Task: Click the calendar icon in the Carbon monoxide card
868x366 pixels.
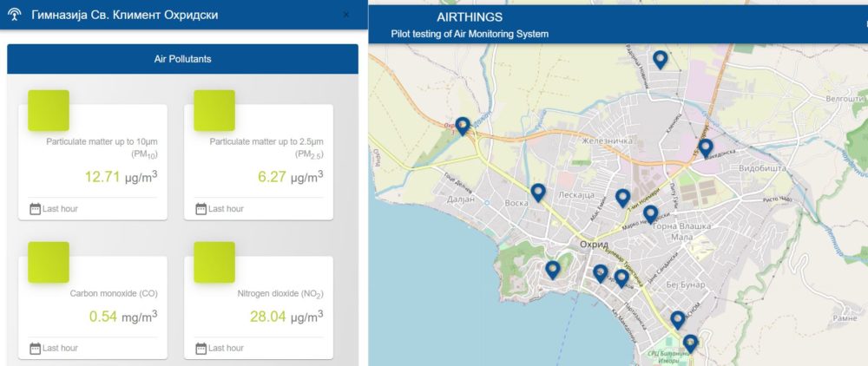Action: click(35, 349)
